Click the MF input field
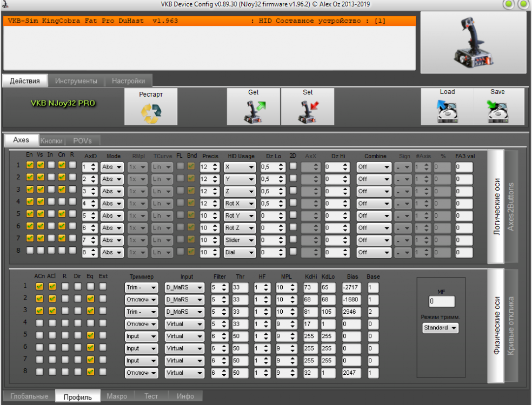Screen dimensions: 532x405 (442, 301)
